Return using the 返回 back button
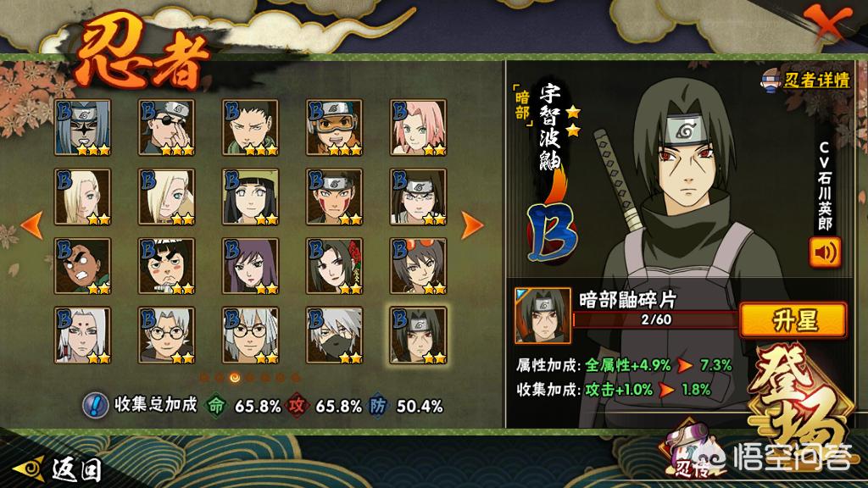The height and width of the screenshot is (488, 868). tap(58, 469)
